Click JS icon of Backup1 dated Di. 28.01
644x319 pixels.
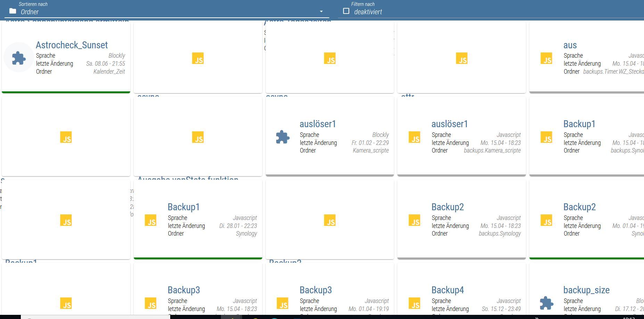(x=150, y=220)
